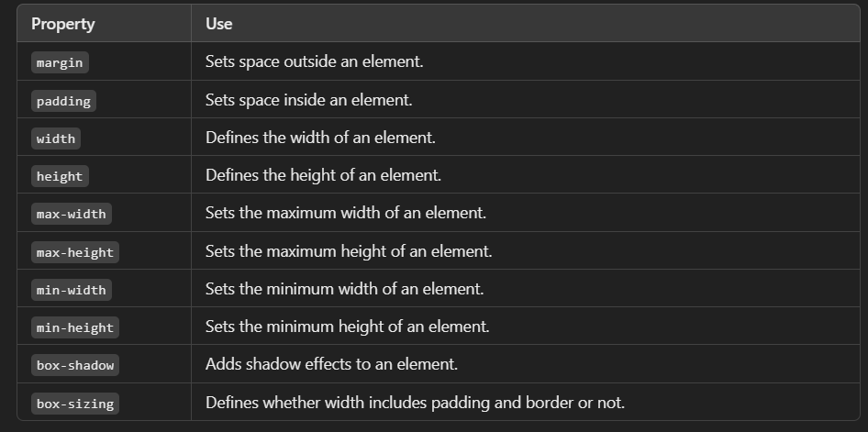Select the padding property code tag
The image size is (868, 432).
coord(63,101)
